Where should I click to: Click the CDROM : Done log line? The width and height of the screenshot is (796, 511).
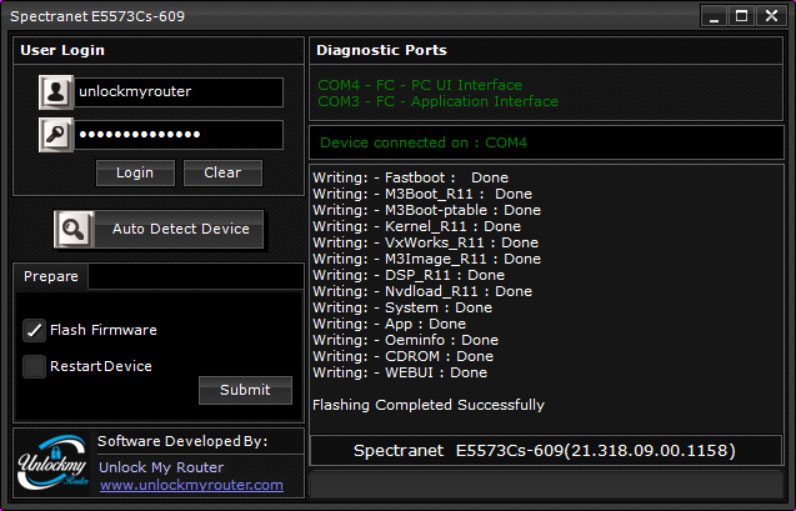click(x=403, y=356)
